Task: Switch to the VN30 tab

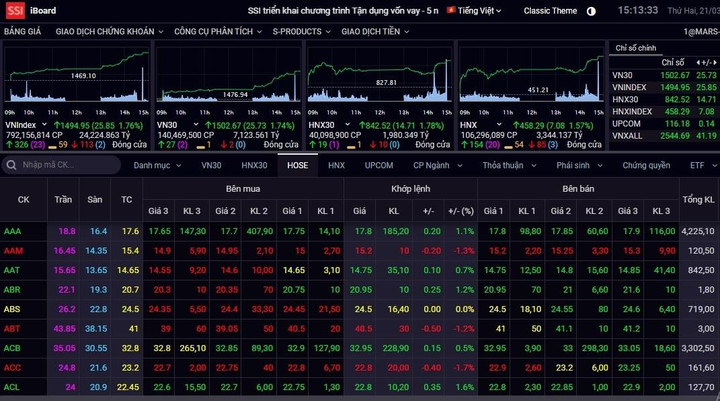Action: click(x=211, y=164)
